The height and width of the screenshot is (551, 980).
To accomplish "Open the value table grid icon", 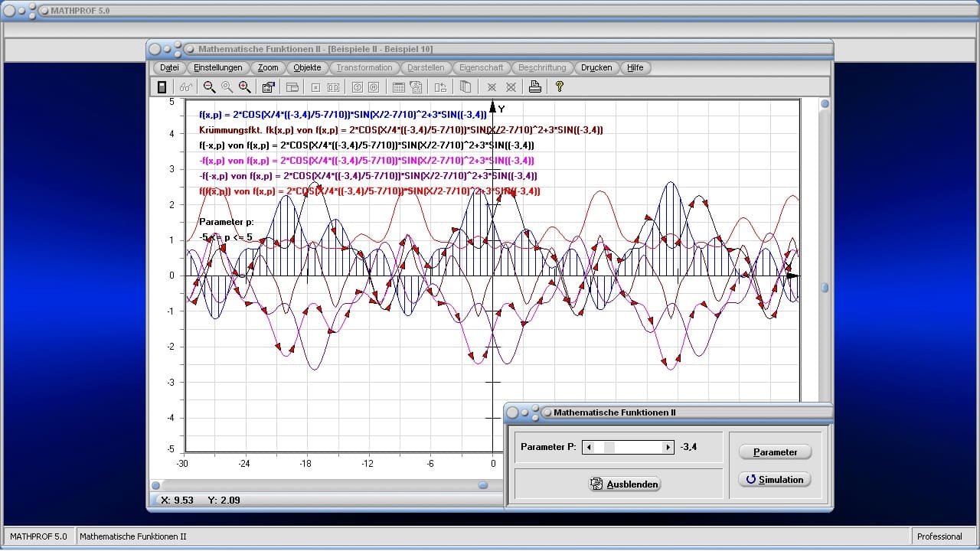I will click(399, 87).
